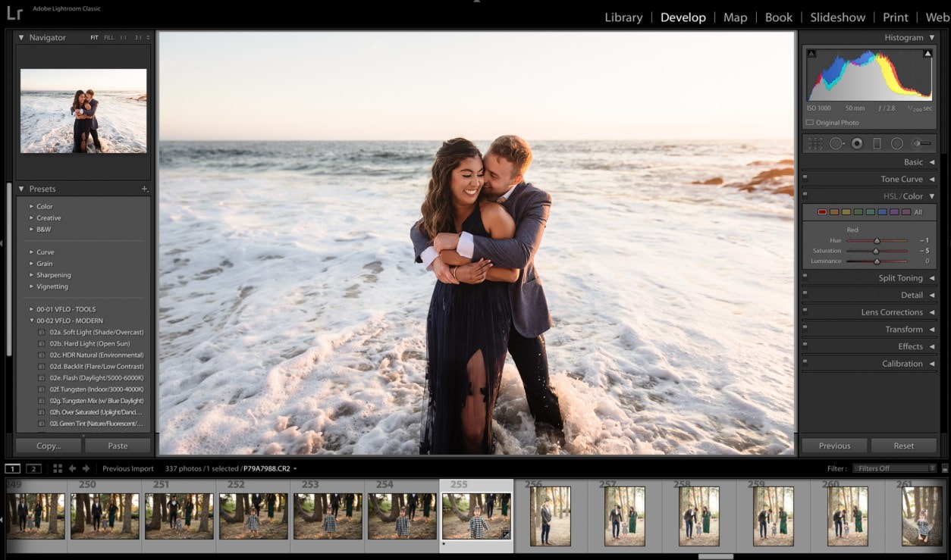Click the Copy... button
Screen dimensions: 951x560
click(x=49, y=446)
